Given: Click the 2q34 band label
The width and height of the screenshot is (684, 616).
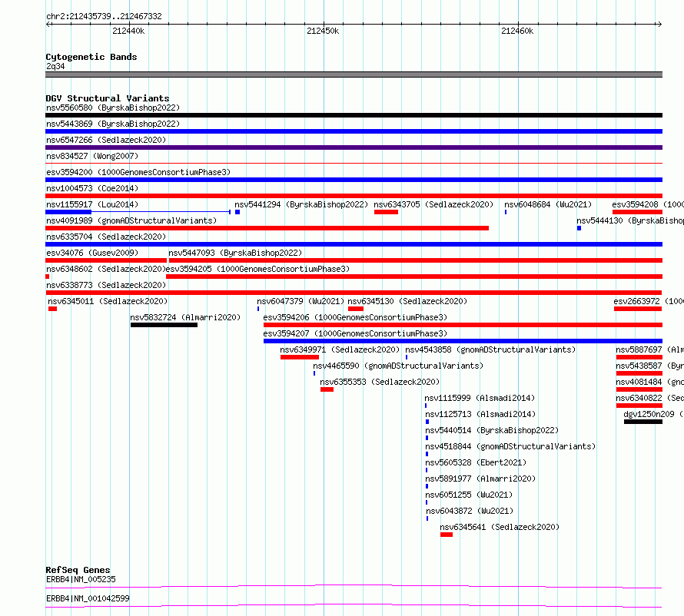Looking at the screenshot, I should pos(55,66).
